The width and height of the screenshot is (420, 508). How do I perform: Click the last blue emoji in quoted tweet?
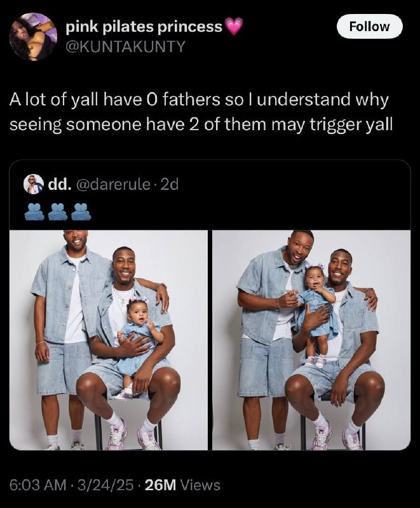pos(81,212)
